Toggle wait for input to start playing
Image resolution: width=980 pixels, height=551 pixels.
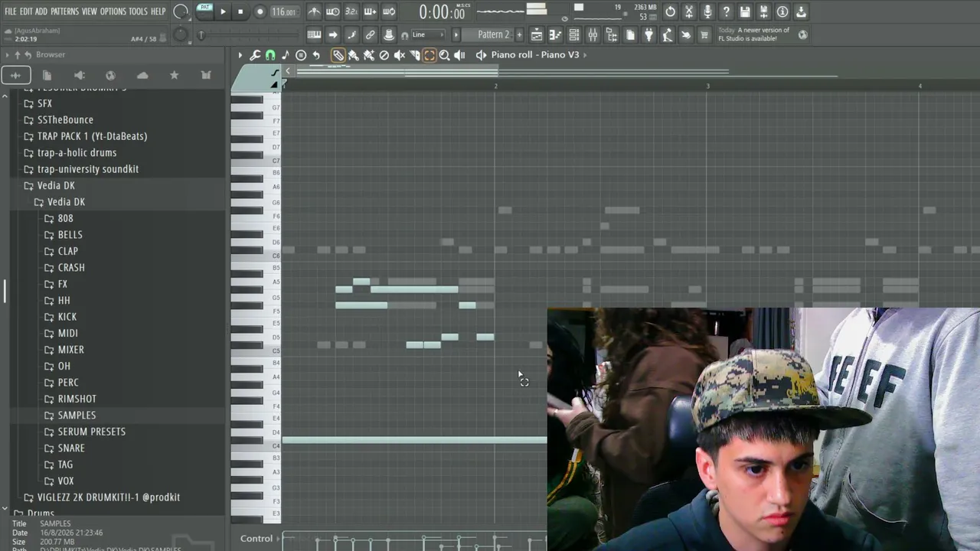(x=332, y=11)
